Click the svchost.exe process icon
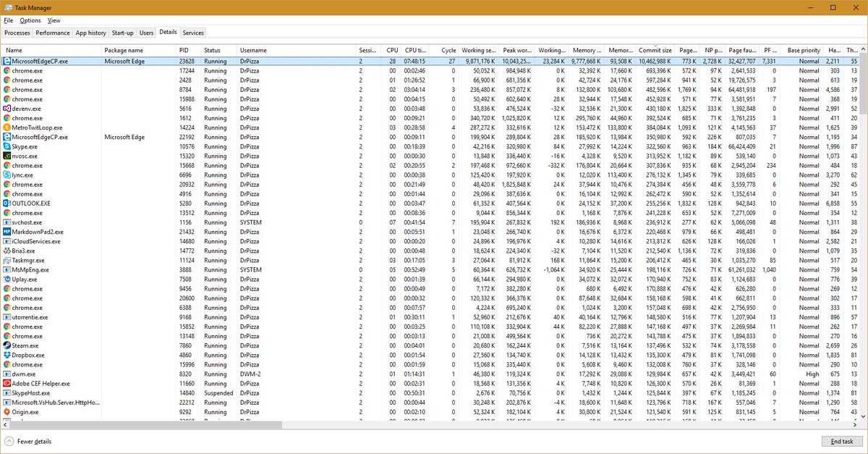868x454 pixels. (x=7, y=222)
